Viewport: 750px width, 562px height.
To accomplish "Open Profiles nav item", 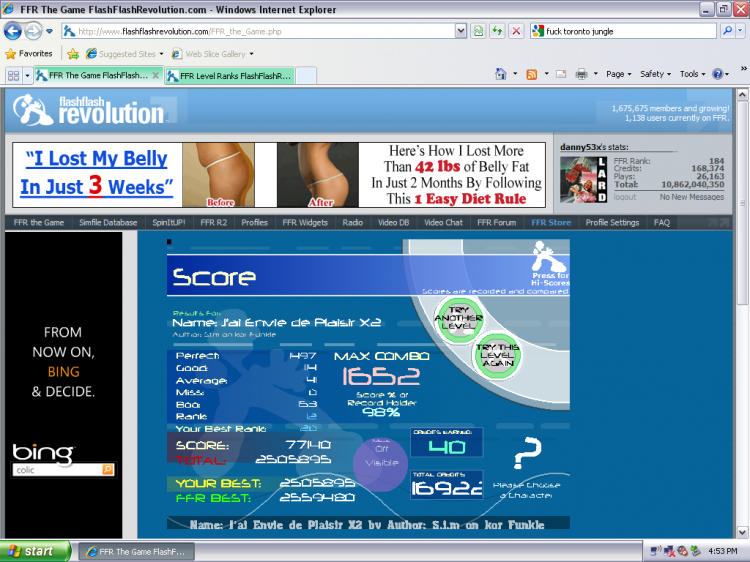I will [254, 222].
